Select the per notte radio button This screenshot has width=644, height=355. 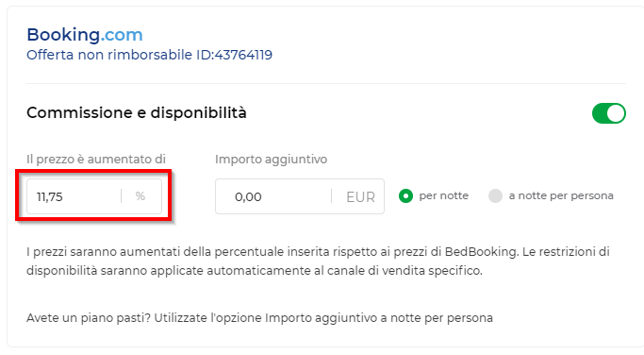(405, 195)
